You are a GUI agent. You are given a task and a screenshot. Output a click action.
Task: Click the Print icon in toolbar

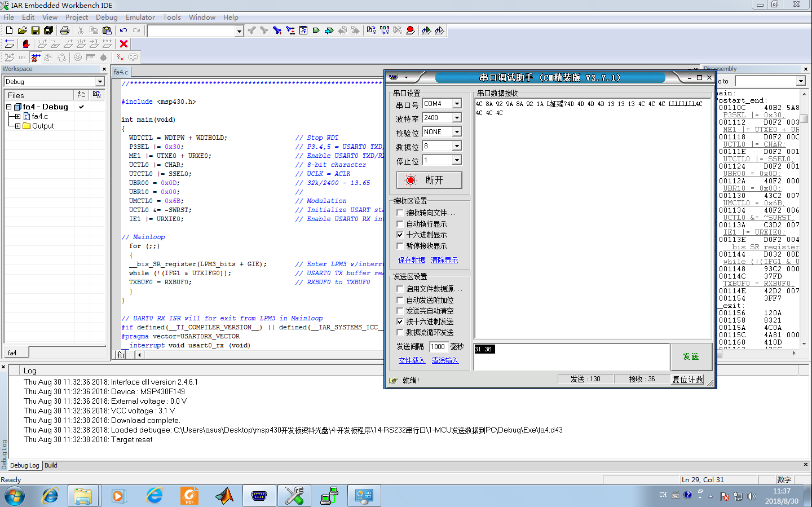tap(64, 30)
